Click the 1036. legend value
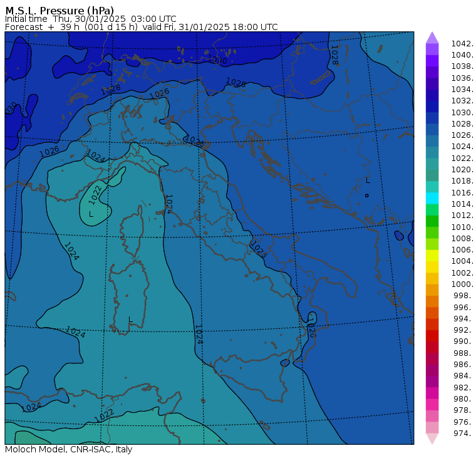Screen dimensions: 476x458 pos(462,78)
